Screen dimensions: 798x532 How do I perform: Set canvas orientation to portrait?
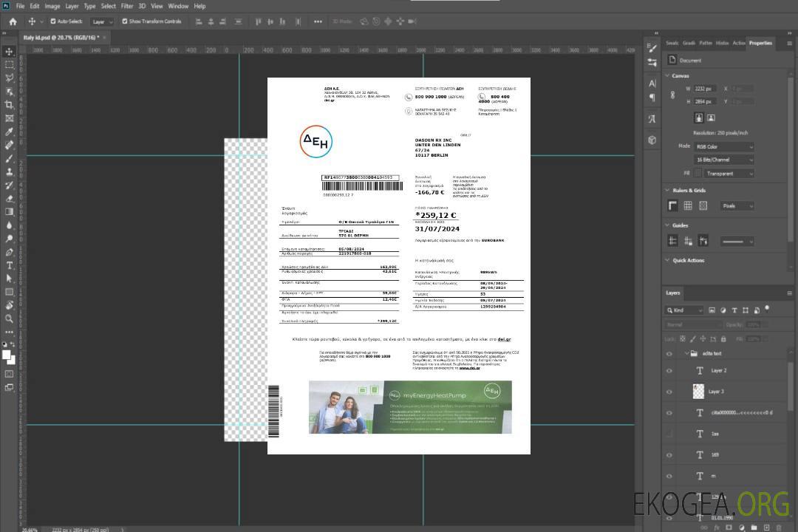(699, 117)
